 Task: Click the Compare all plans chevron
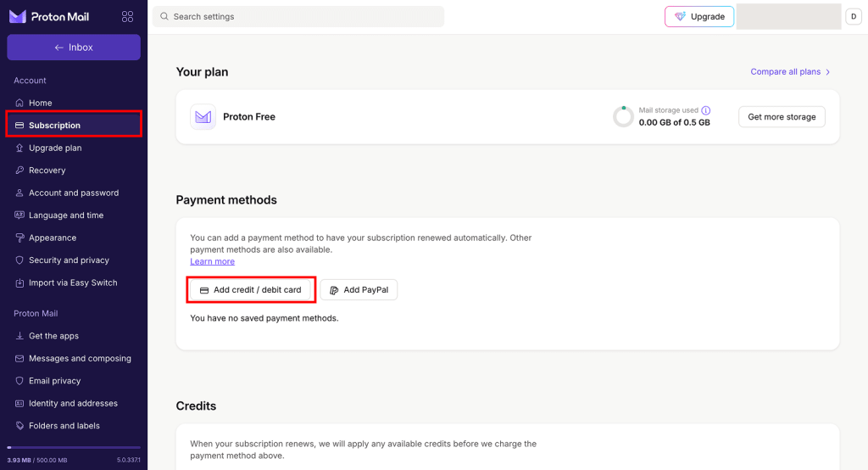[x=827, y=72]
